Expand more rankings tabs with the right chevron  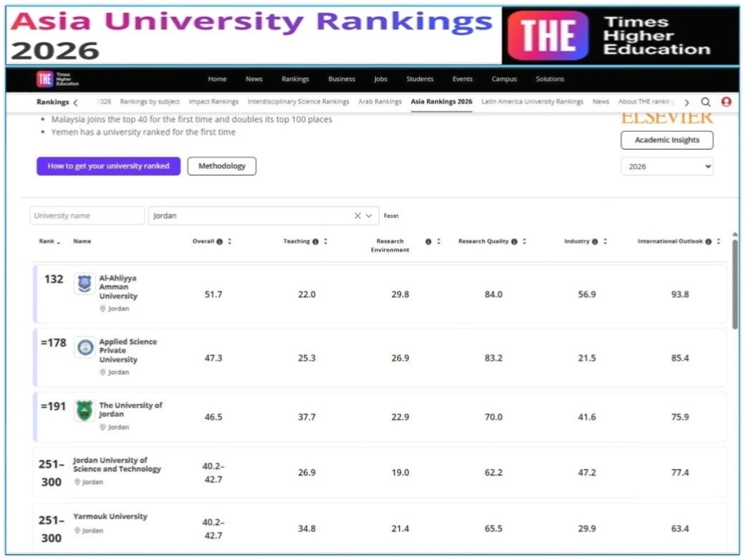[x=686, y=102]
